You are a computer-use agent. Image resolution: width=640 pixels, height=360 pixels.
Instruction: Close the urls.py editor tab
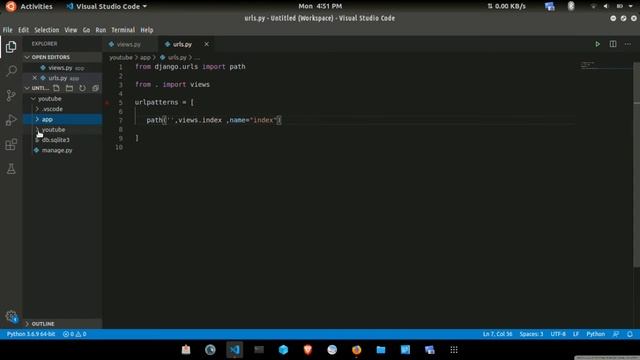(207, 44)
